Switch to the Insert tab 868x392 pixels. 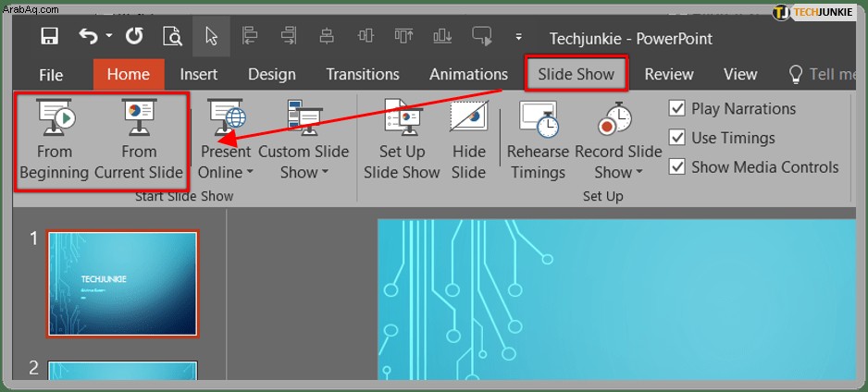pyautogui.click(x=199, y=74)
